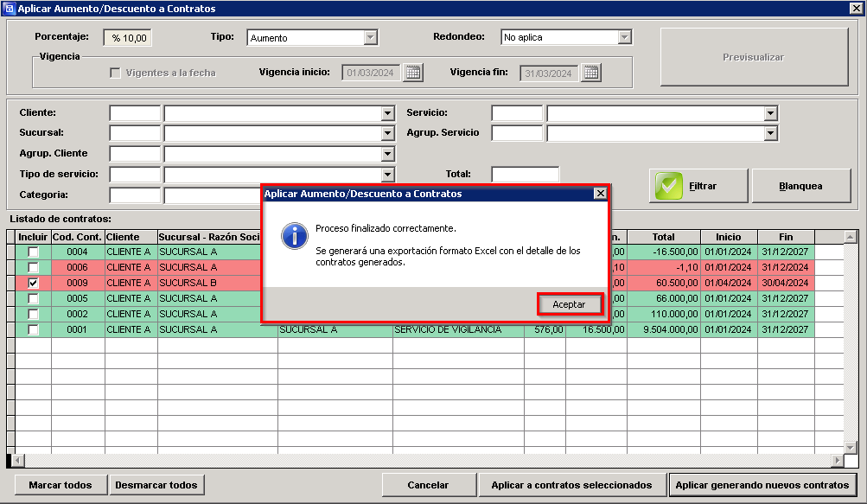Click the Cod. Cont. column header

78,237
